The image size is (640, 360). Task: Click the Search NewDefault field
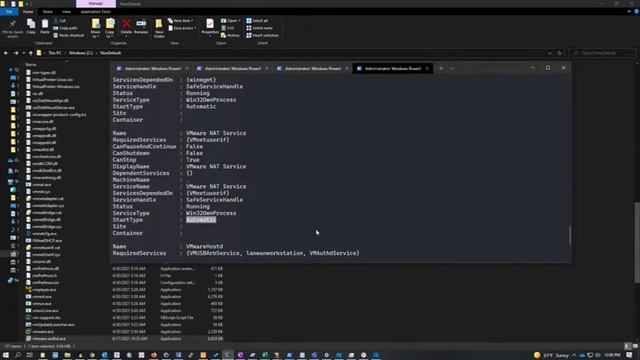point(602,53)
